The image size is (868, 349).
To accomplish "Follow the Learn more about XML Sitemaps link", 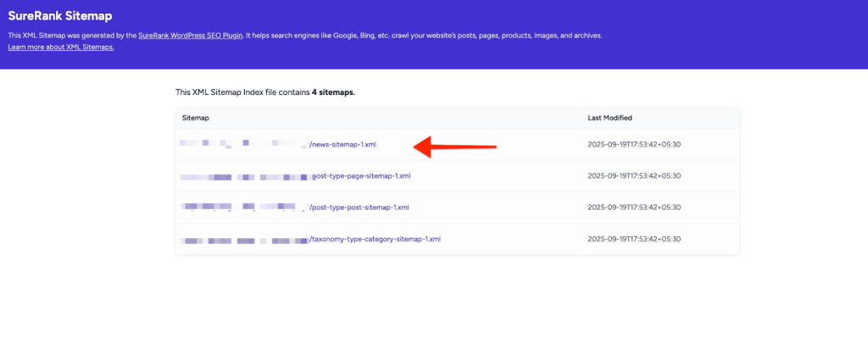I will point(61,47).
